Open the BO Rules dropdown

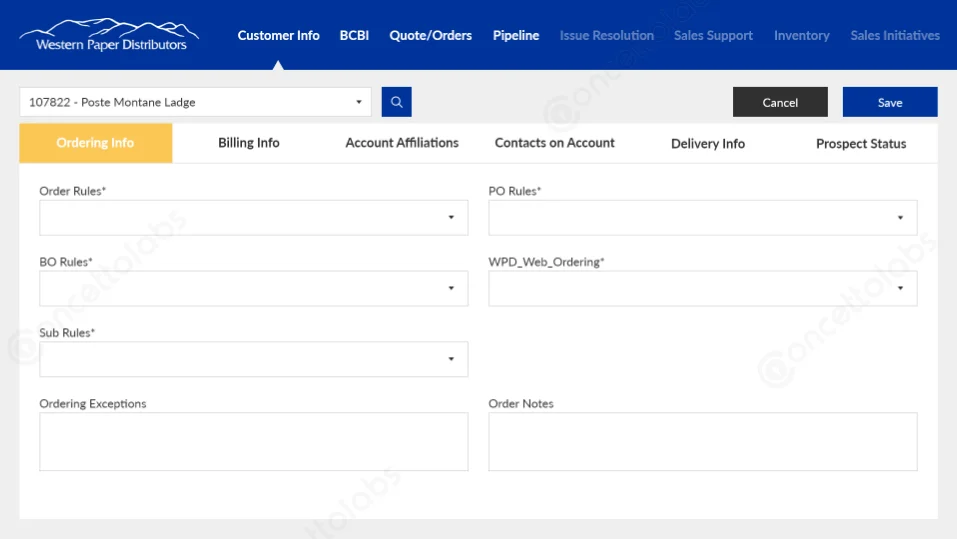pos(253,289)
